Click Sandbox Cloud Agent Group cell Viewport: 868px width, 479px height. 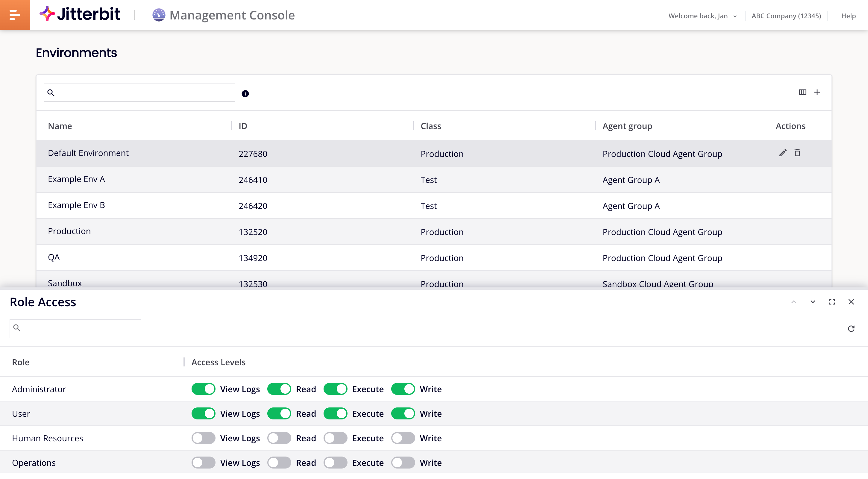[658, 284]
